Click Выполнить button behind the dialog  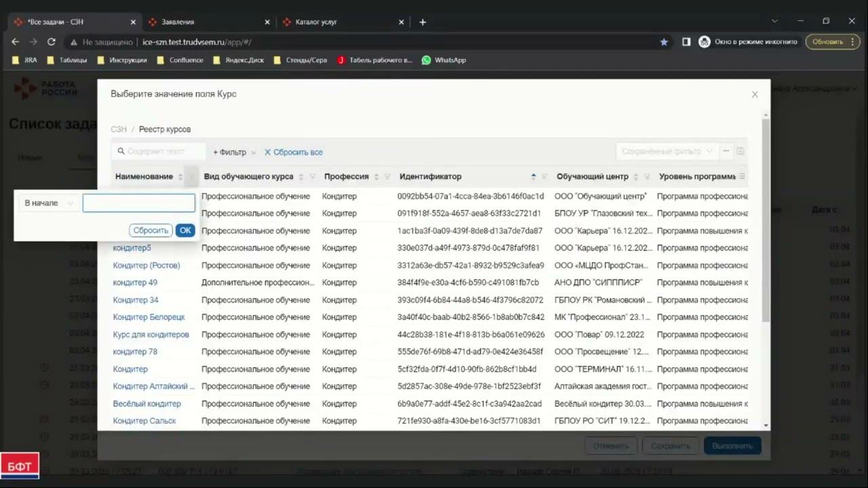pyautogui.click(x=732, y=446)
